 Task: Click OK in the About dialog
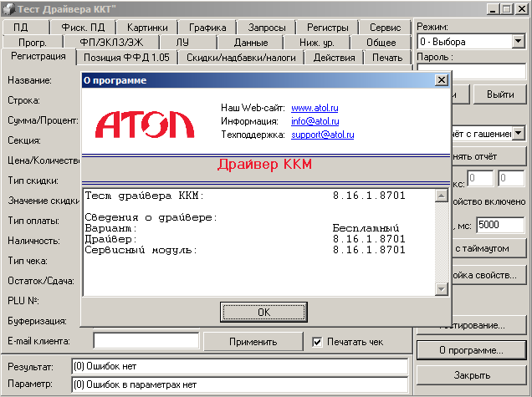263,312
